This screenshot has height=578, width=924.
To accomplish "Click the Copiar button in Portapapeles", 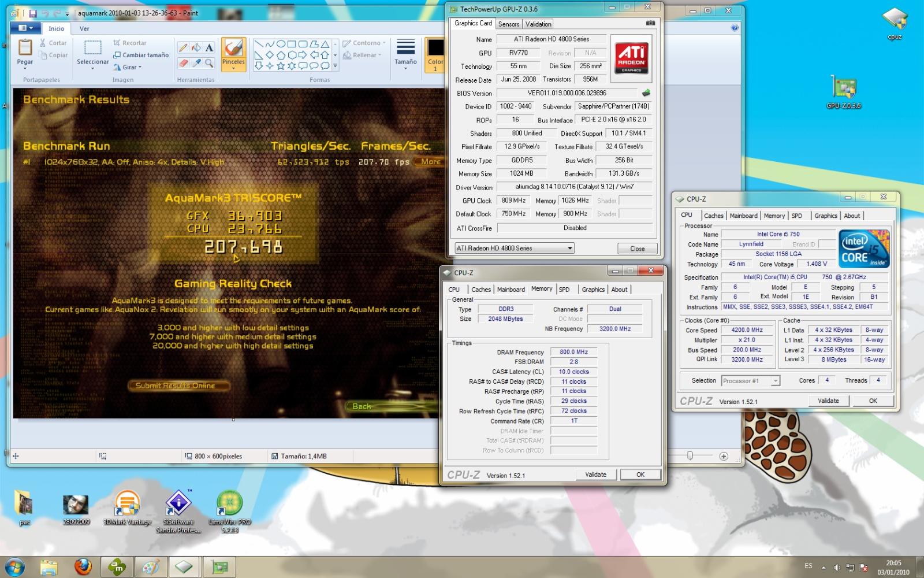I will tap(53, 55).
